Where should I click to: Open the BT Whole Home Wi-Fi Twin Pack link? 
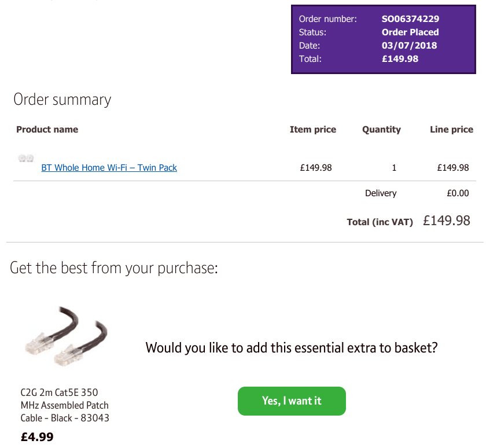[109, 167]
